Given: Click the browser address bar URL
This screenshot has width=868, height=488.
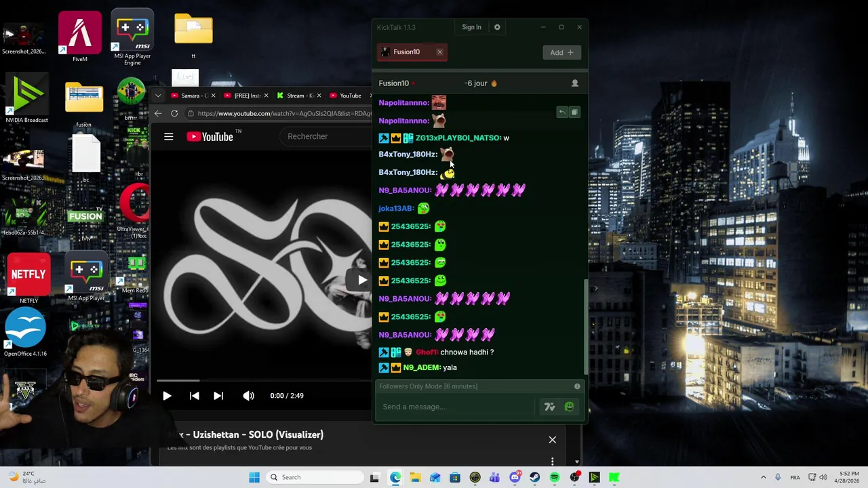Looking at the screenshot, I should coord(285,113).
